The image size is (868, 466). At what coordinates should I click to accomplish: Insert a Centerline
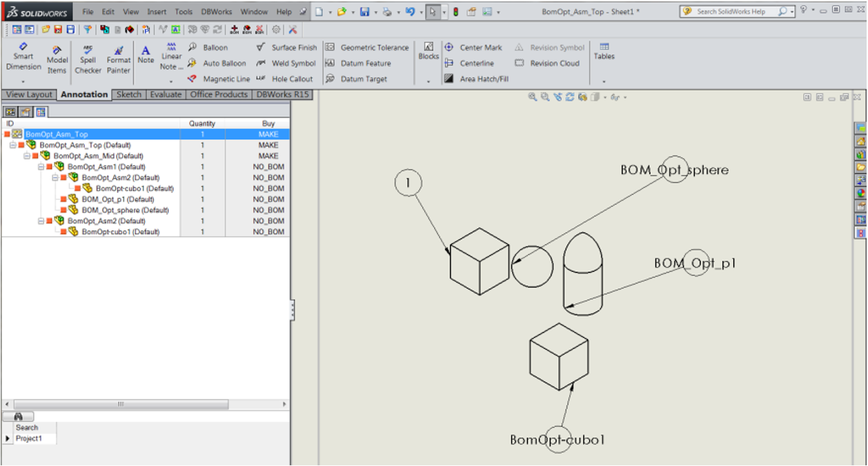tap(469, 63)
